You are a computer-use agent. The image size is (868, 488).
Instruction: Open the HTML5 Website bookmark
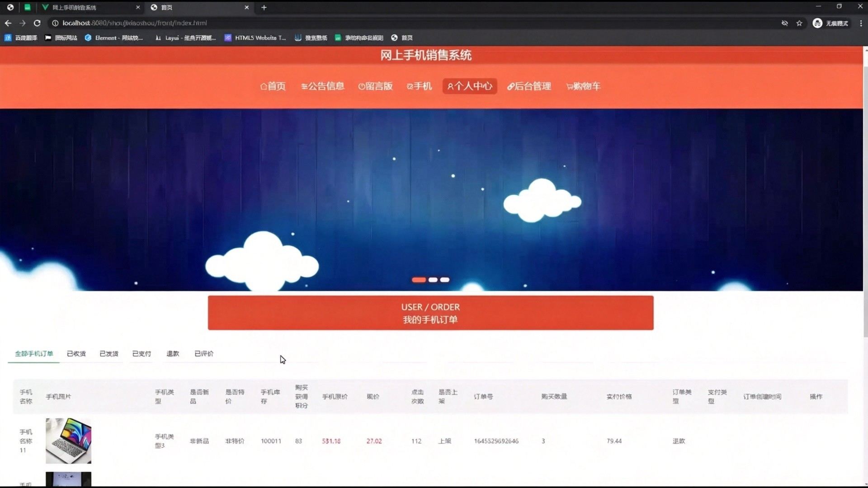[255, 38]
